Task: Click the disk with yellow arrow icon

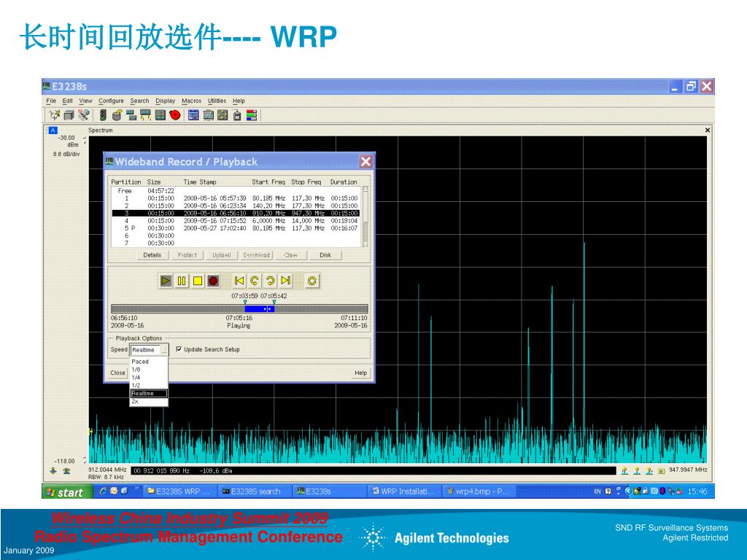Action: (117, 114)
